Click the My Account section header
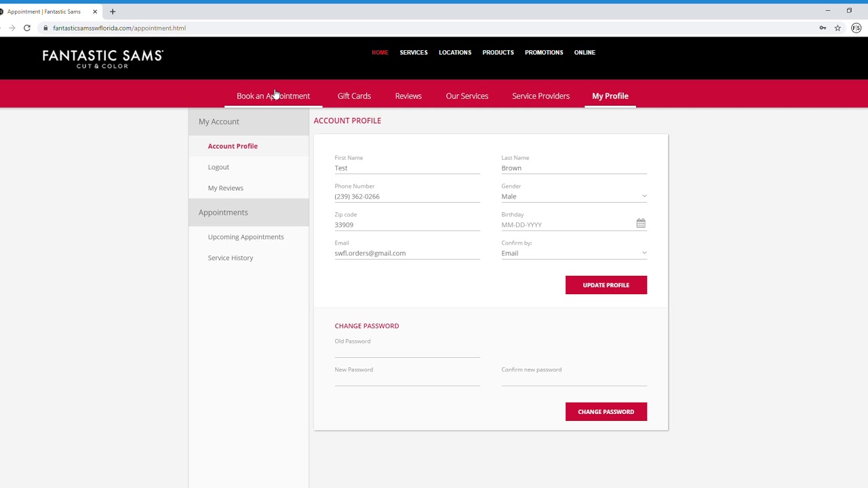Viewport: 868px width, 488px height. [x=248, y=121]
